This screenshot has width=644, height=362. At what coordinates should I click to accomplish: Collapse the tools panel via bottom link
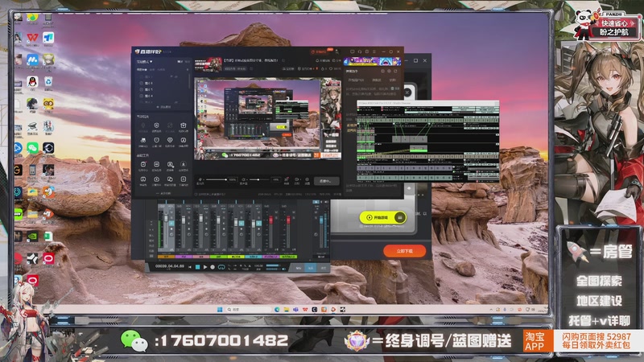pyautogui.click(x=164, y=193)
